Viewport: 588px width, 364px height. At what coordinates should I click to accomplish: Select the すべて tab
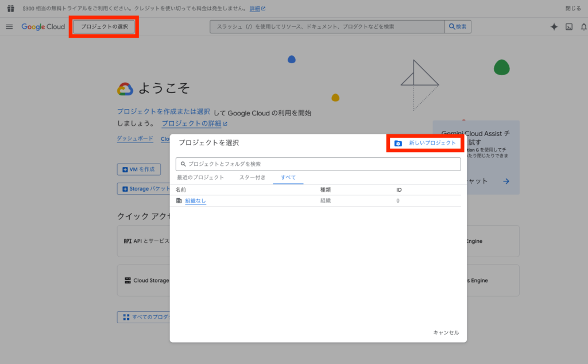pos(288,177)
